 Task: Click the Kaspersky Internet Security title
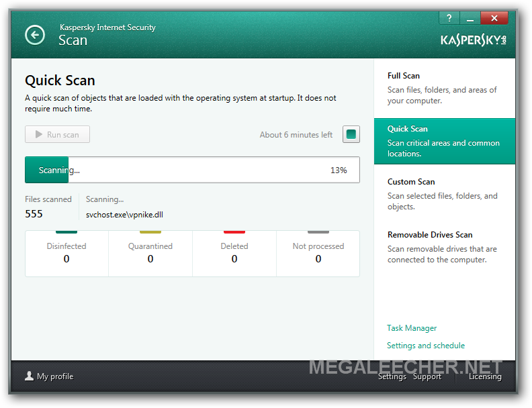(107, 28)
